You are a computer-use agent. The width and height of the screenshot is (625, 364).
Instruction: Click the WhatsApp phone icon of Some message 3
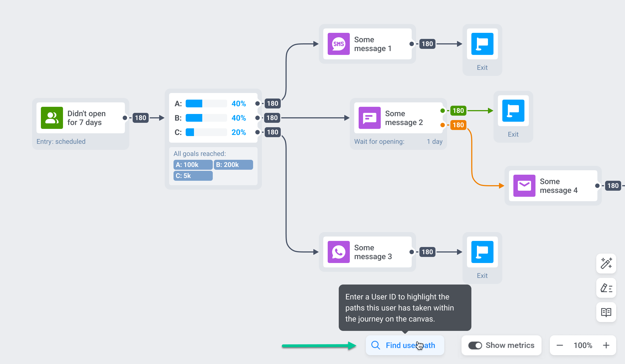point(338,252)
